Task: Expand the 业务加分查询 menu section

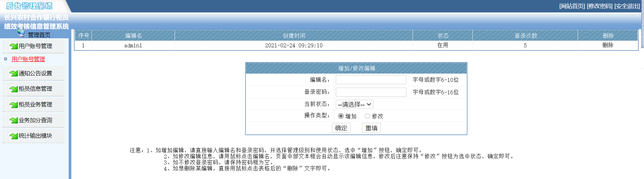Action: pyautogui.click(x=35, y=120)
